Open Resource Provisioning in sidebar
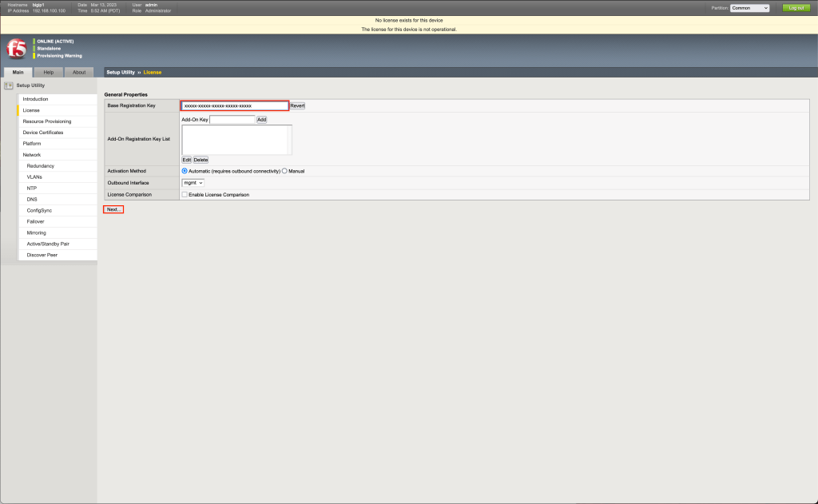This screenshot has height=504, width=818. (x=46, y=121)
